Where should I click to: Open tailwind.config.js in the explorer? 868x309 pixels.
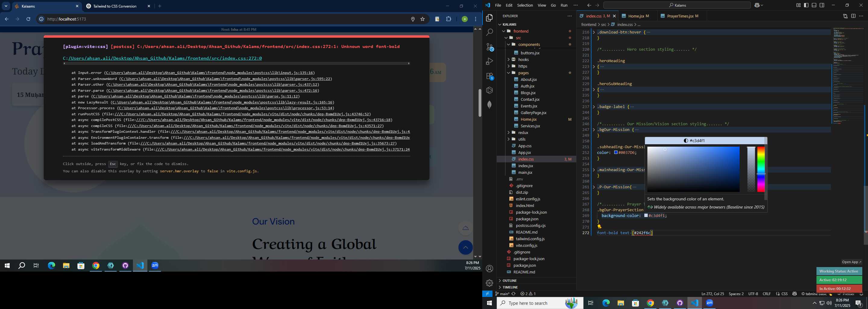click(530, 239)
